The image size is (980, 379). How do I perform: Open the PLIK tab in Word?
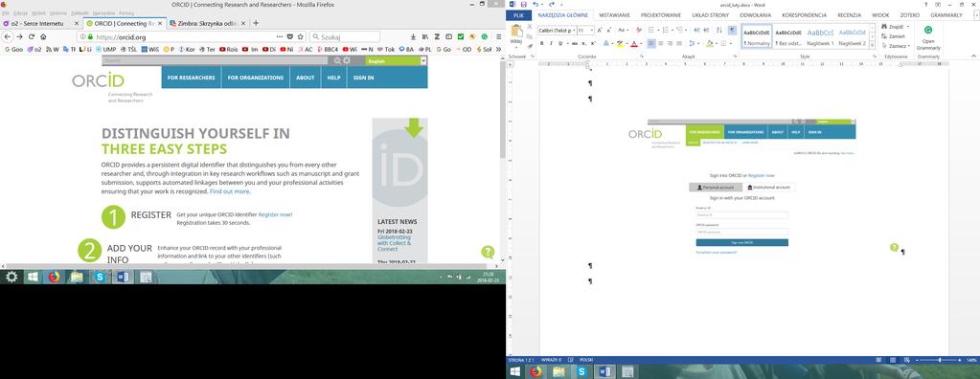click(x=519, y=15)
